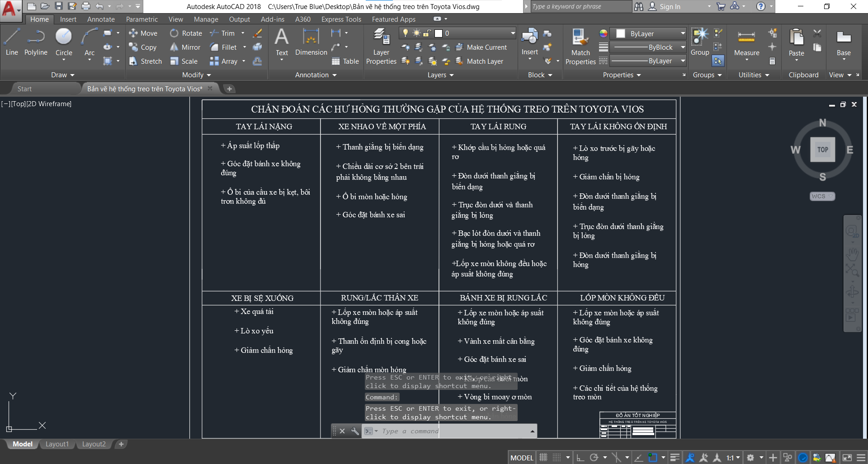868x464 pixels.
Task: Select the Dimension tool
Action: [x=311, y=42]
